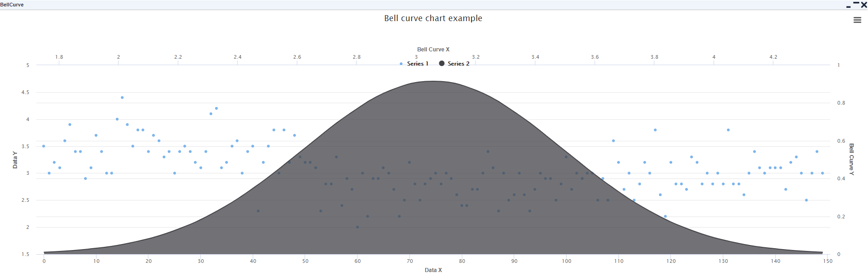Click the 'Data X' bottom axis title
Screen dimensions: 868x278
coord(433,270)
